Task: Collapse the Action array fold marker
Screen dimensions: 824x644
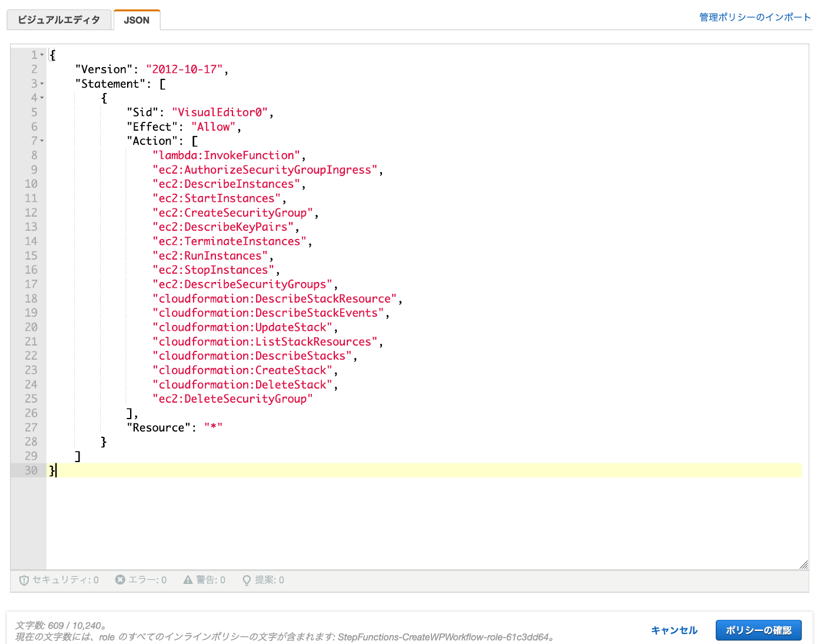Action: pyautogui.click(x=41, y=141)
